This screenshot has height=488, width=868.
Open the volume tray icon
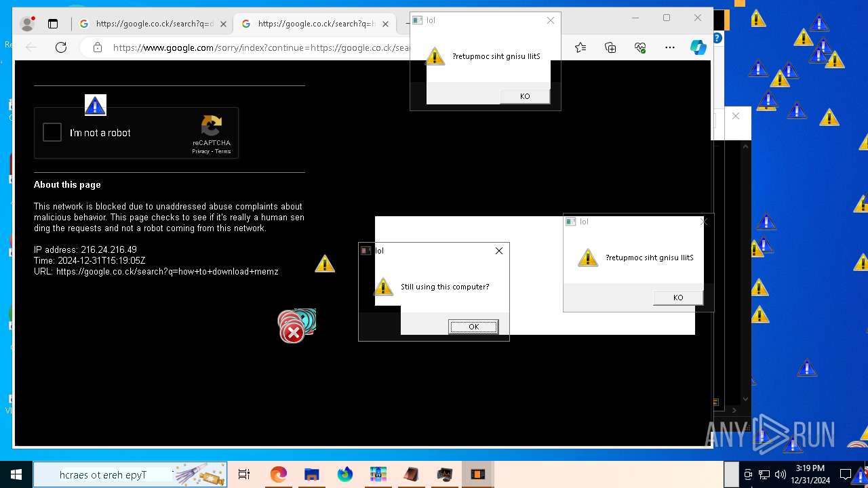780,474
